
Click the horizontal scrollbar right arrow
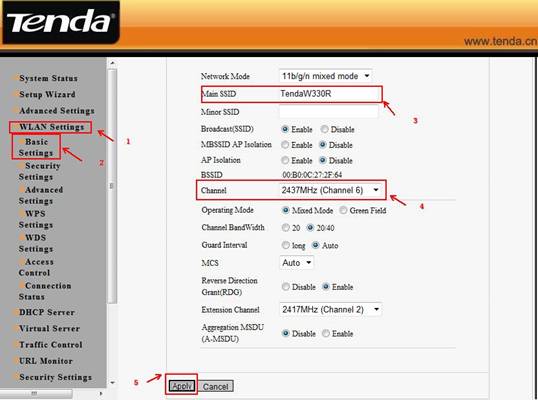101,393
